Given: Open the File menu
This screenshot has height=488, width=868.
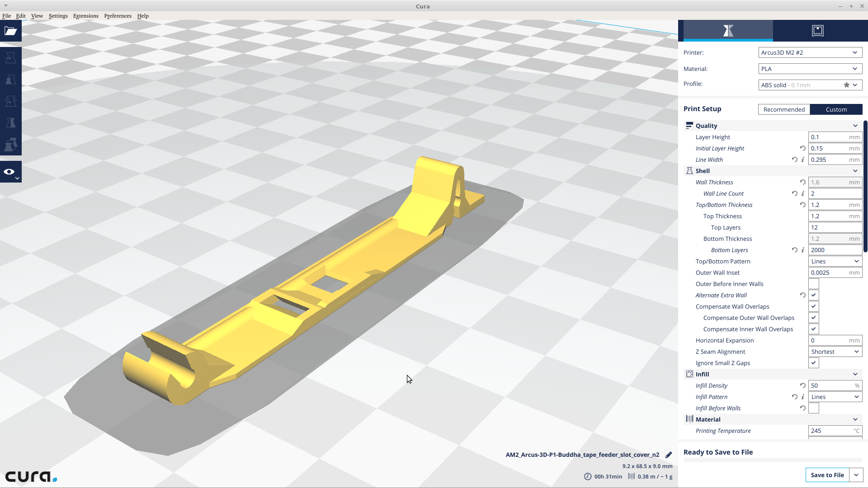Looking at the screenshot, I should click(x=6, y=16).
